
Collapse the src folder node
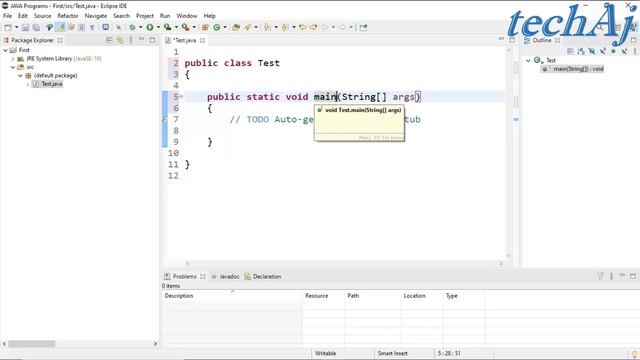pos(13,67)
